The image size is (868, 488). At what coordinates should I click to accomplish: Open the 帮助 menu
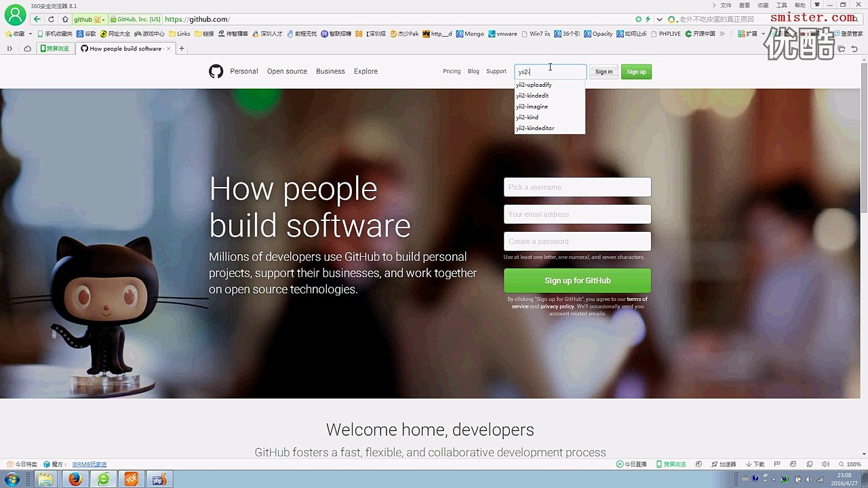point(800,5)
